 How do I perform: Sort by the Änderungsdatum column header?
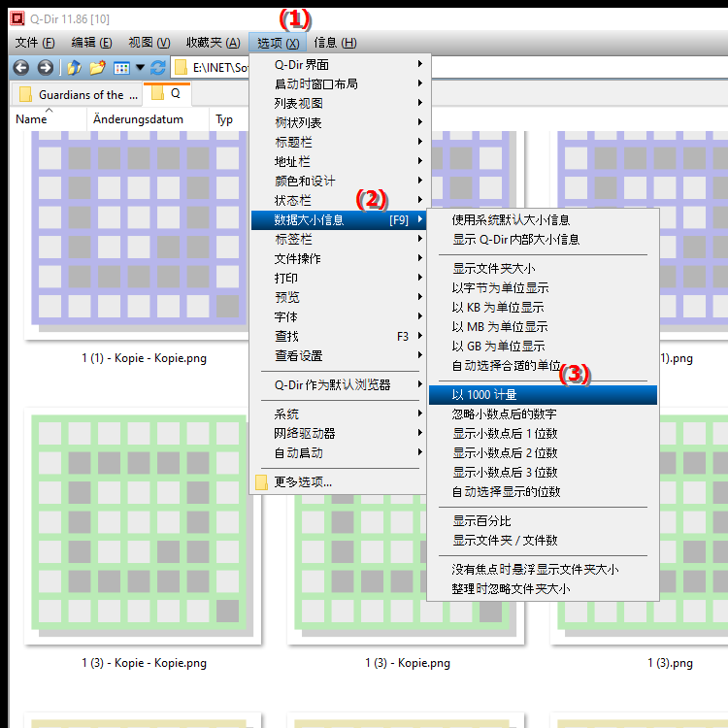(x=148, y=119)
